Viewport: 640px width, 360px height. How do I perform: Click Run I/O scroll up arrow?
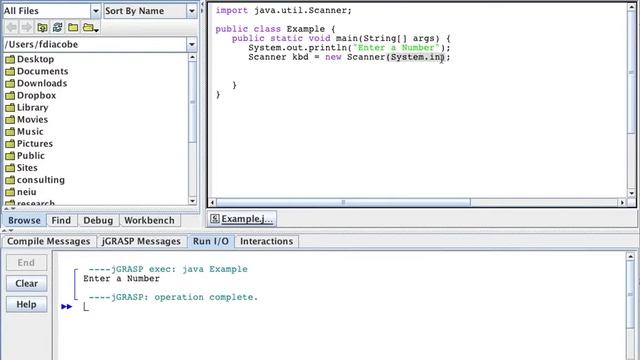(x=631, y=257)
